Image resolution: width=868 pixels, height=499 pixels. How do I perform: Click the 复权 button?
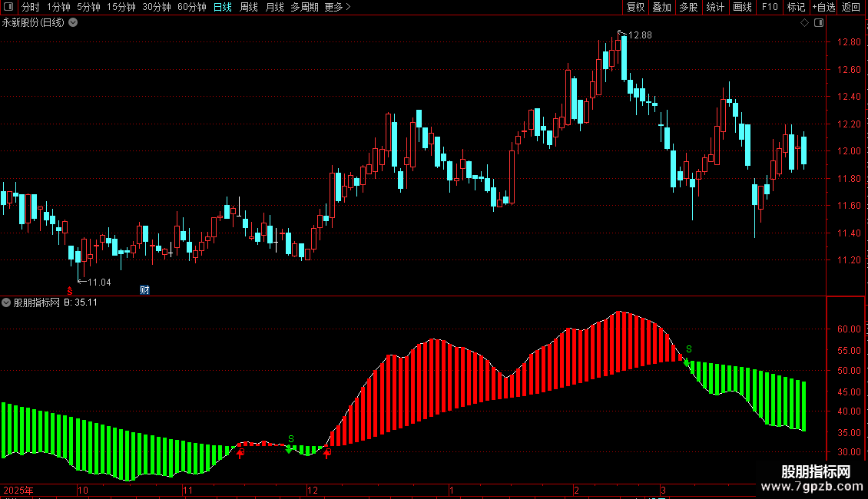pos(635,7)
